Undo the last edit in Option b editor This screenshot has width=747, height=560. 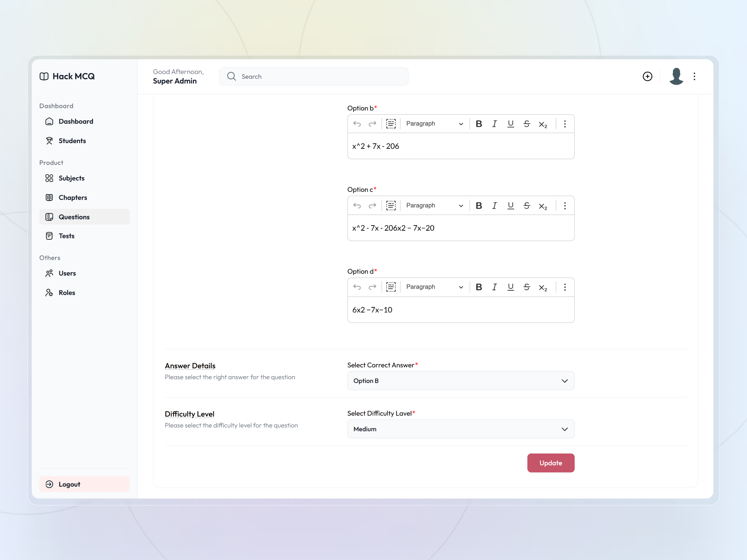[357, 124]
